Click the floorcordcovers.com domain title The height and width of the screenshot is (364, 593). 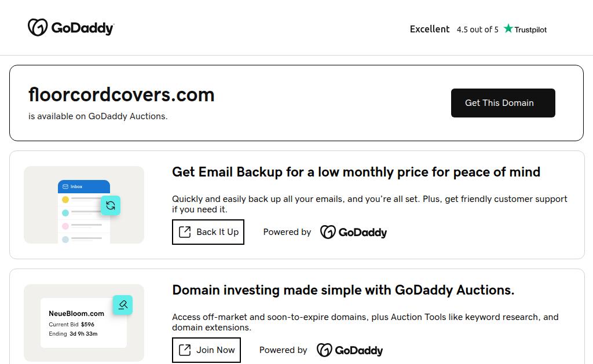pos(122,94)
